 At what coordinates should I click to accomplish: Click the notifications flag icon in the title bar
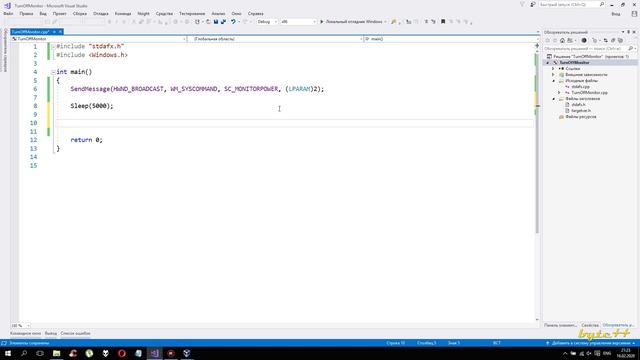click(x=522, y=4)
